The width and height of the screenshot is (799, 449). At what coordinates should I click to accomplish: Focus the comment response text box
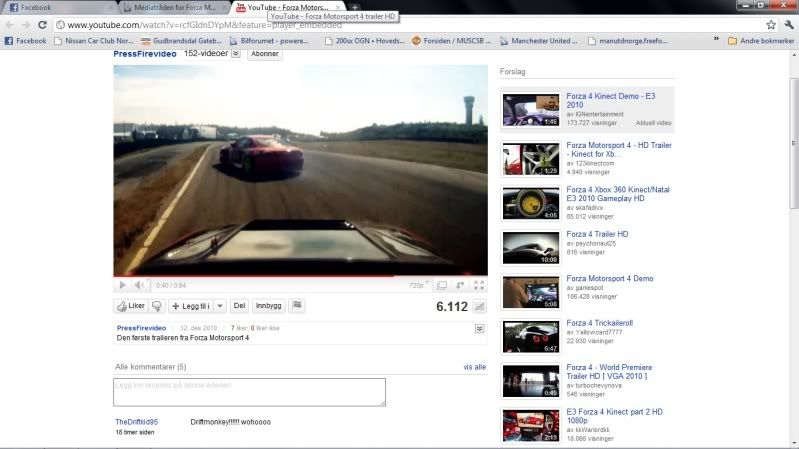click(x=249, y=392)
